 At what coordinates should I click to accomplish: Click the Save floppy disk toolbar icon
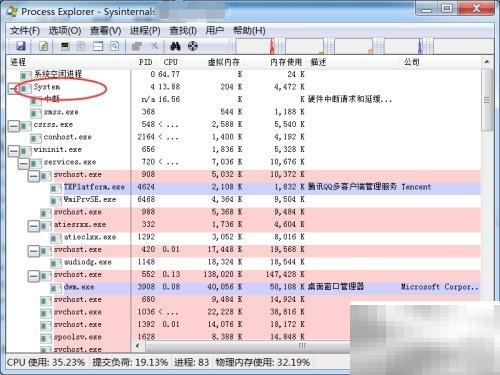click(20, 46)
